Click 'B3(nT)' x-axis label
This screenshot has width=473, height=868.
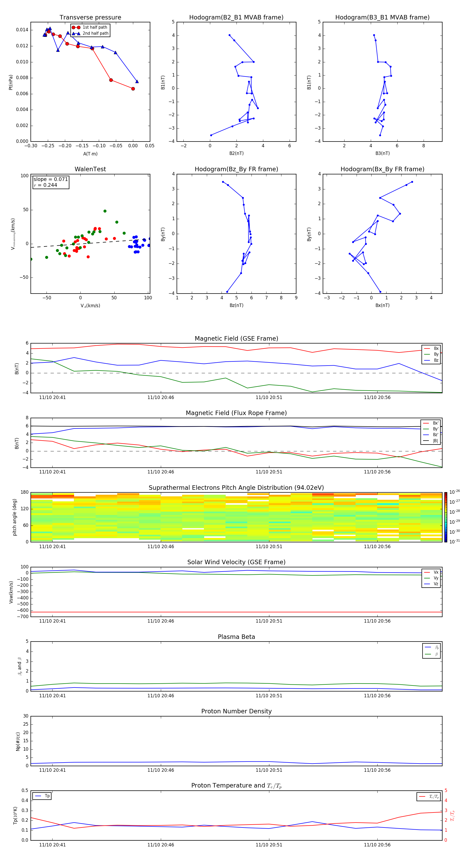[x=382, y=153]
